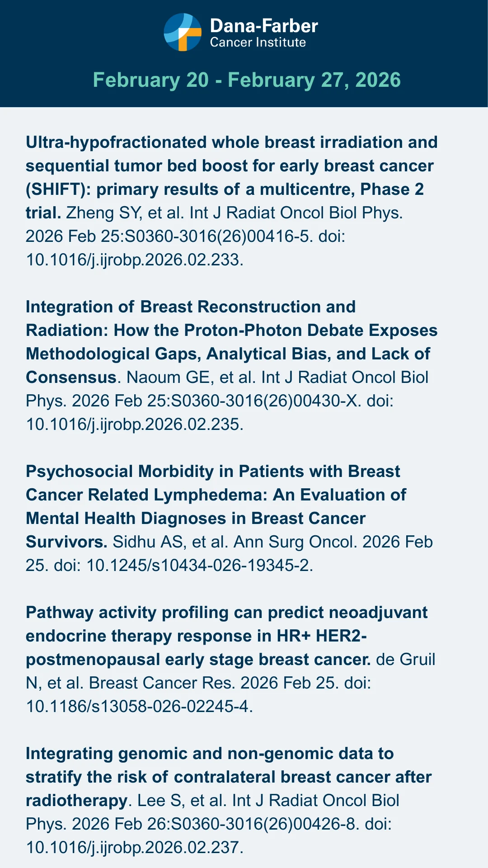Click the Breast Cancer Res journal name
This screenshot has height=868, width=488.
[x=162, y=683]
